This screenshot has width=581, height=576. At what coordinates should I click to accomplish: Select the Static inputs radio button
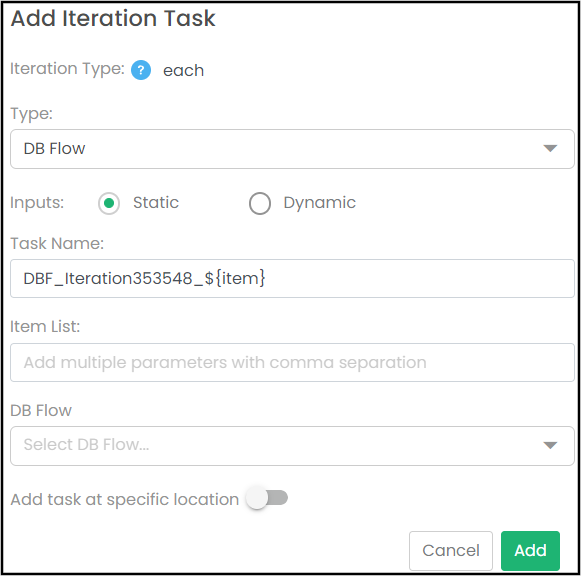point(109,203)
